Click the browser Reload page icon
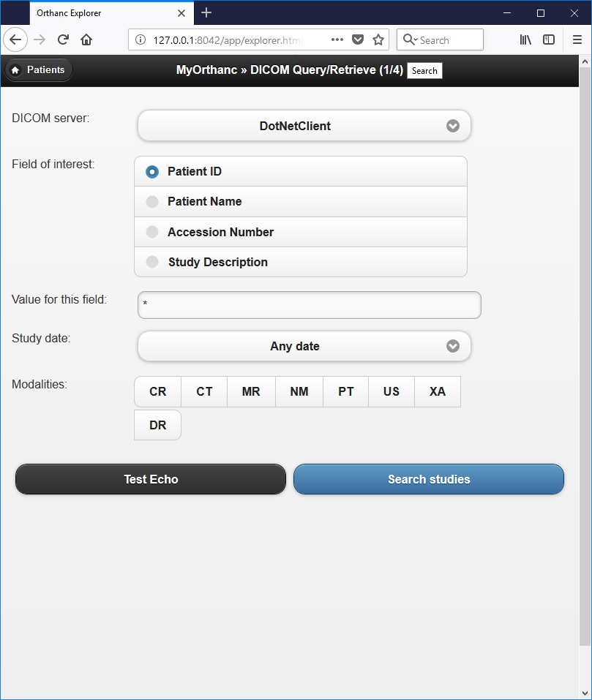592x700 pixels. (x=64, y=40)
